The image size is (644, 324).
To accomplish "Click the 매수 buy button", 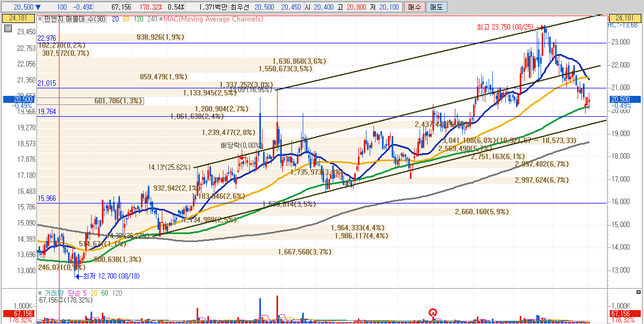I will pos(414,7).
